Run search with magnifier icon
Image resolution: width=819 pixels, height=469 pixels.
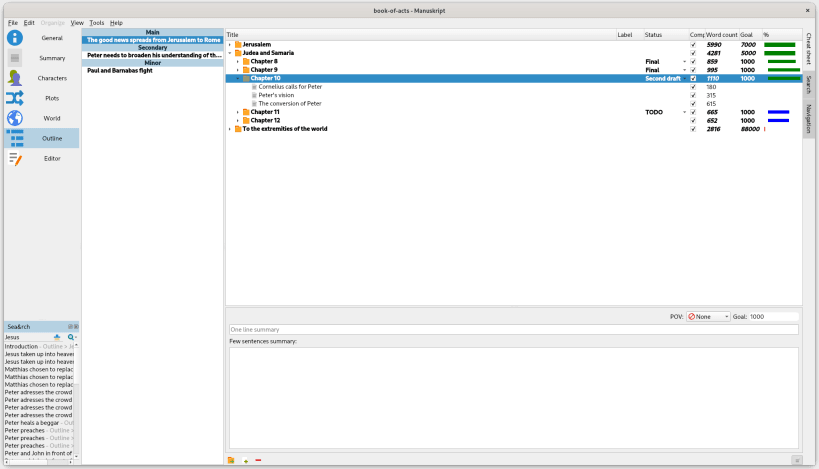click(x=71, y=337)
